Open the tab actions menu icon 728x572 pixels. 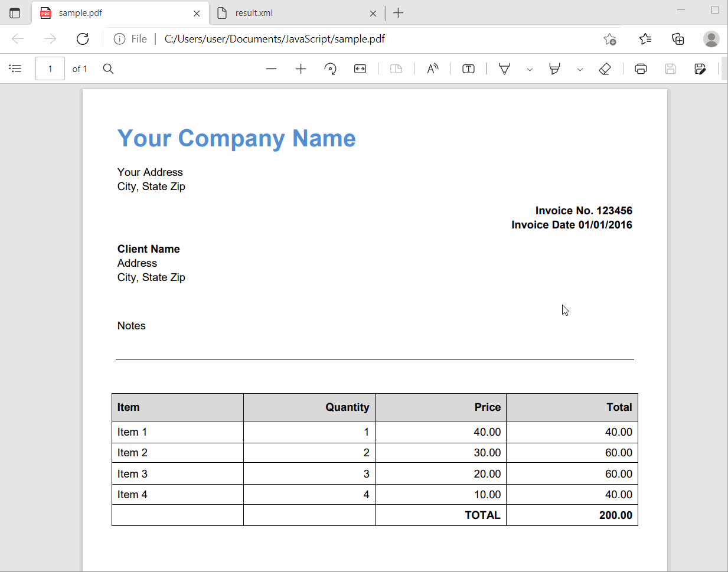pyautogui.click(x=15, y=13)
